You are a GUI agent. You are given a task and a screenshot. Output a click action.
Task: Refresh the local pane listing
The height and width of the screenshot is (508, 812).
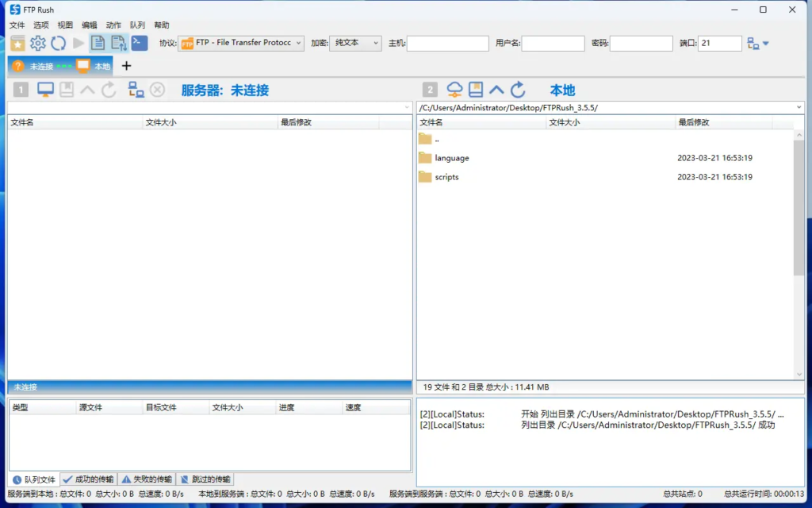518,90
